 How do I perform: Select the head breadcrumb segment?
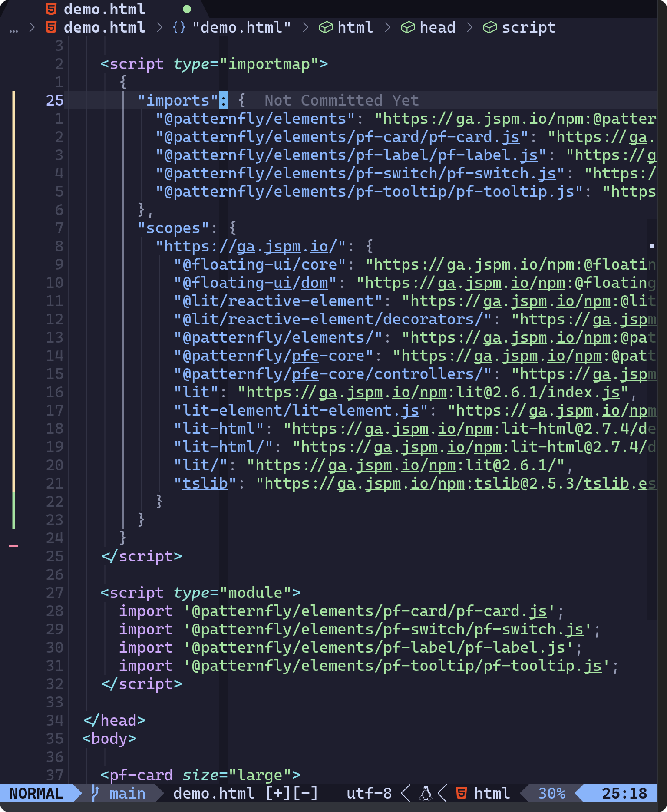437,27
